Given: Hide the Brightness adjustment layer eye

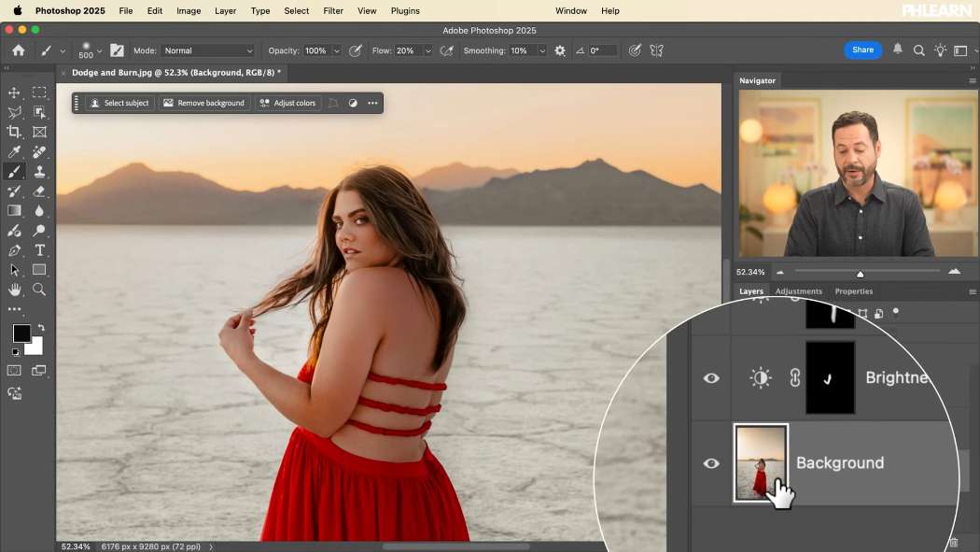Looking at the screenshot, I should [x=711, y=378].
